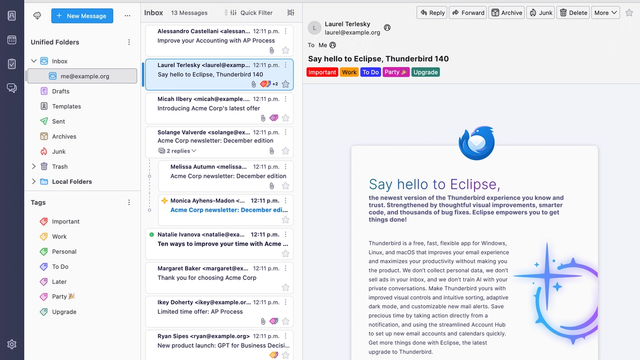Click the red Important tag label
The height and width of the screenshot is (360, 640).
322,72
